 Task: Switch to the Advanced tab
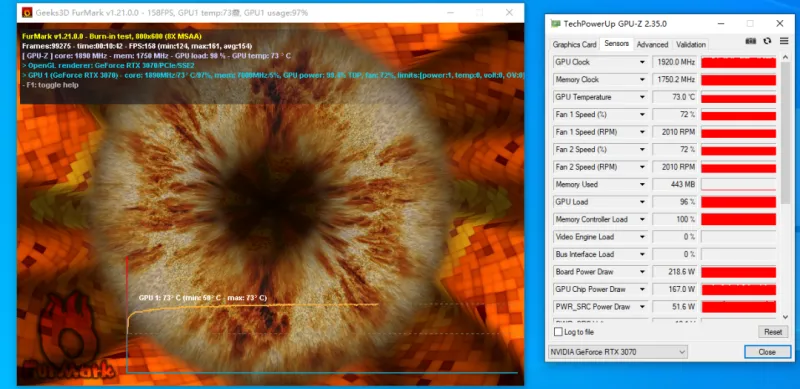652,44
